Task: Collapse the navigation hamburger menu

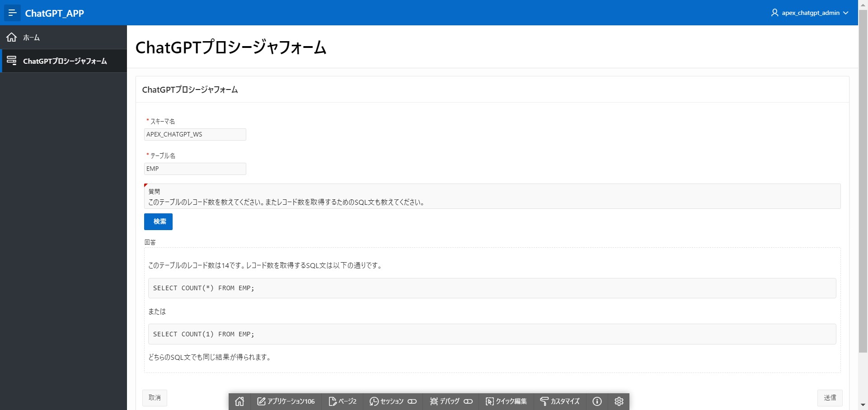Action: 12,13
